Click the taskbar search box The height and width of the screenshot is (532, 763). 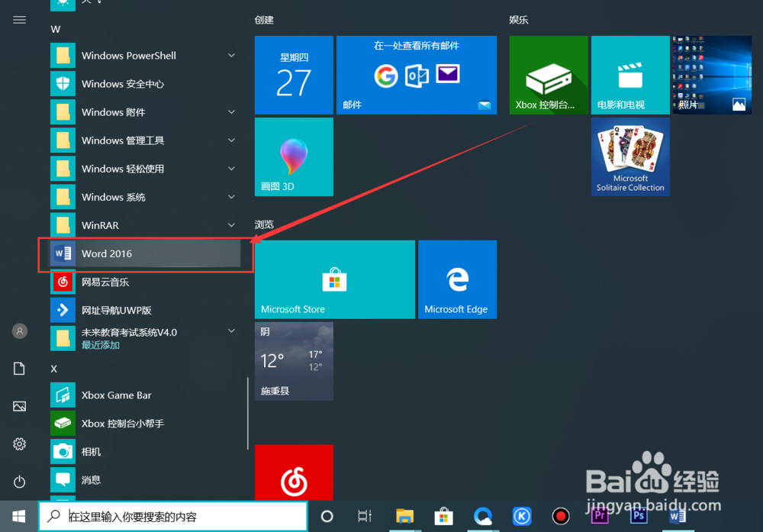173,517
